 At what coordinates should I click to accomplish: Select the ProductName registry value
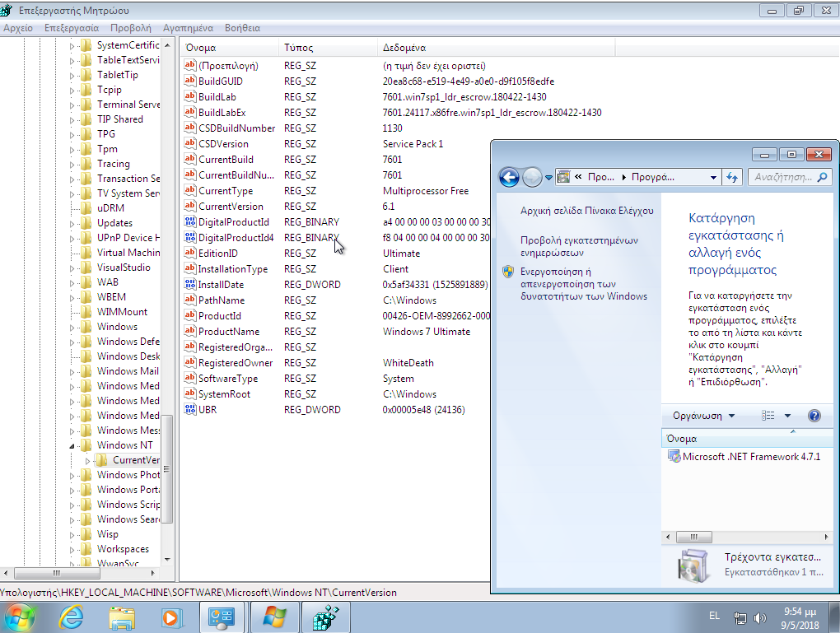tap(229, 332)
